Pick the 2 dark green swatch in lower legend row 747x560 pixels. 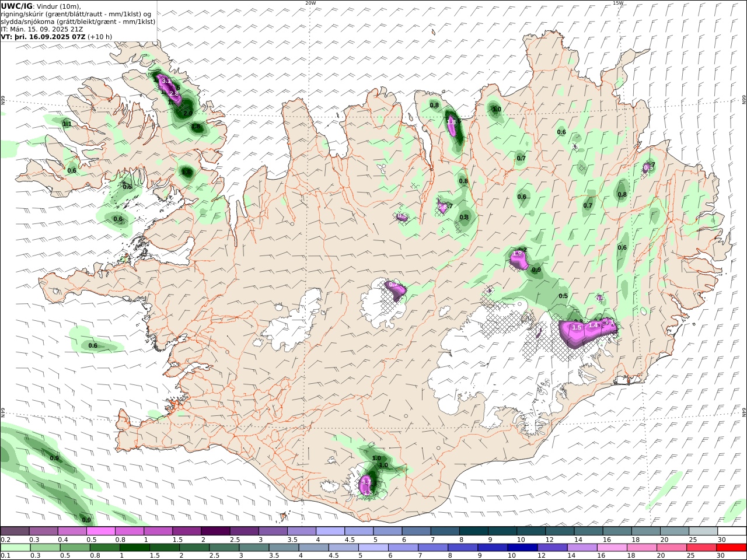[x=194, y=547]
